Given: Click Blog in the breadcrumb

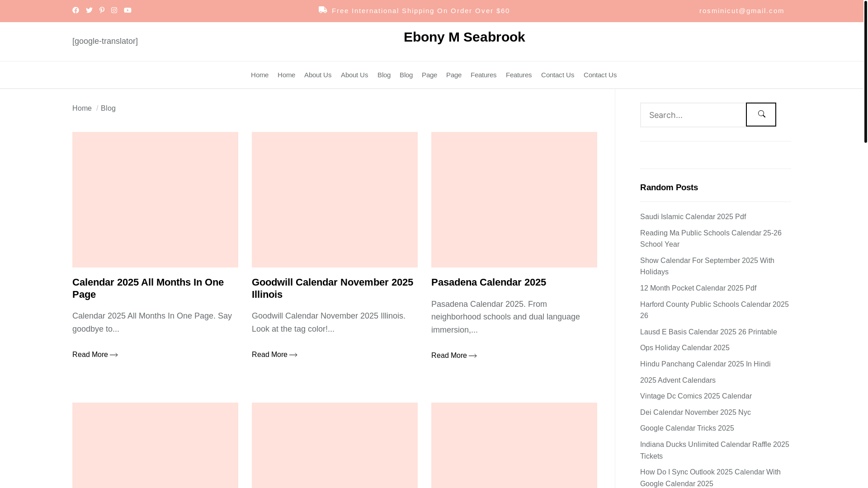Looking at the screenshot, I should (x=108, y=108).
